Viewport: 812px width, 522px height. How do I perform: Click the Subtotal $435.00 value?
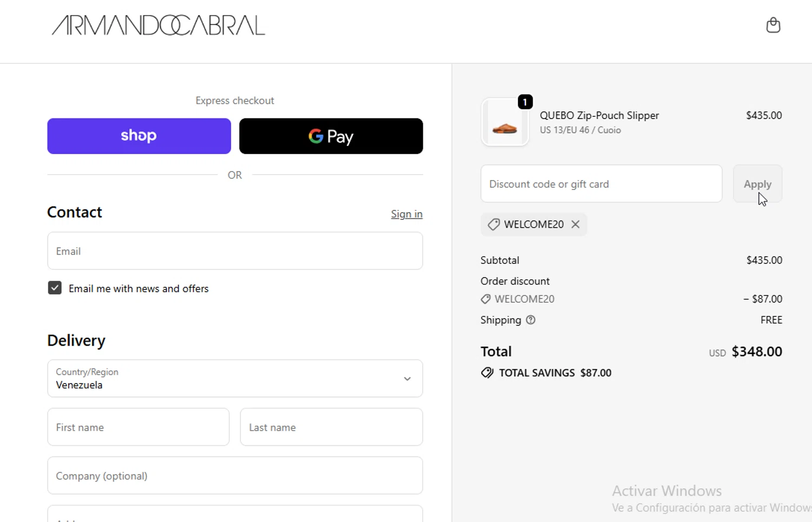pyautogui.click(x=764, y=260)
